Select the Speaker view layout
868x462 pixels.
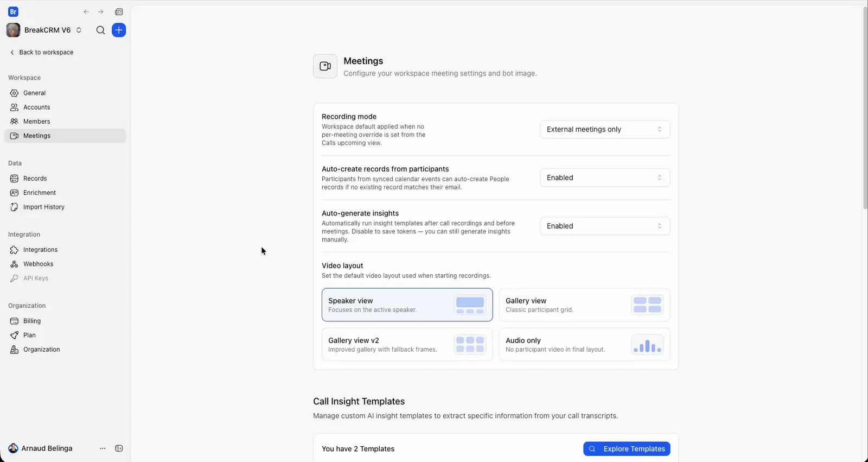tap(407, 305)
